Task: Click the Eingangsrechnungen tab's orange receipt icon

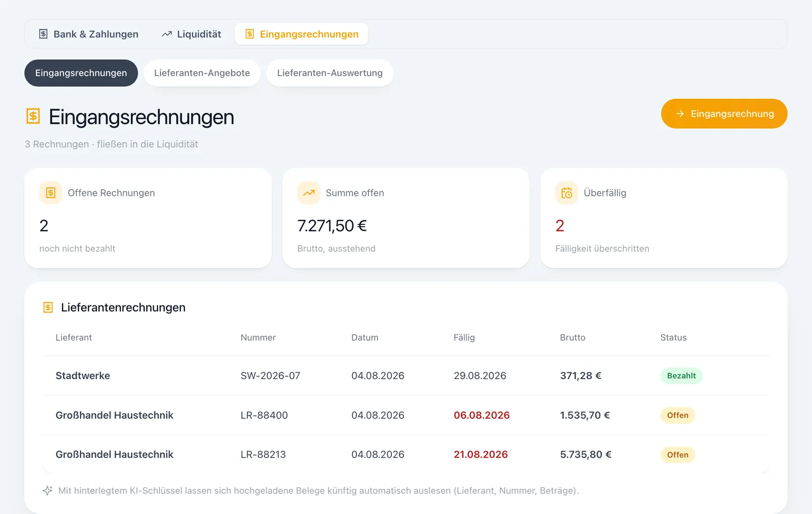Action: click(x=249, y=34)
